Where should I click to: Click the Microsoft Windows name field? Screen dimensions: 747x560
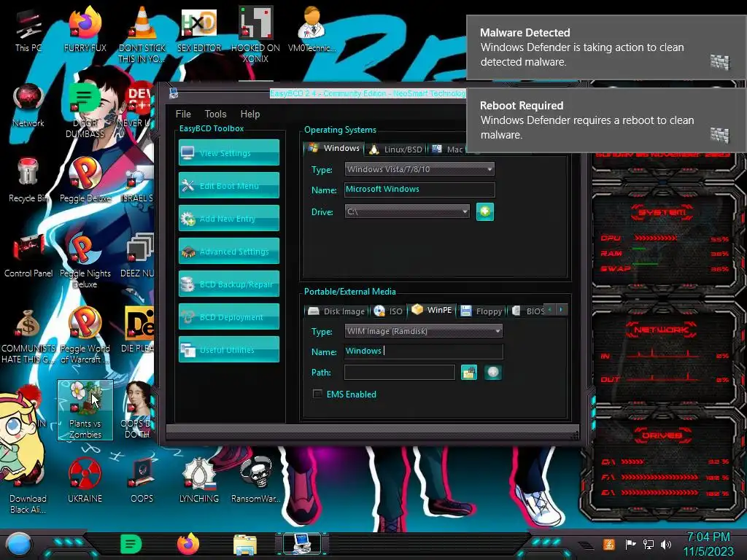pos(419,190)
